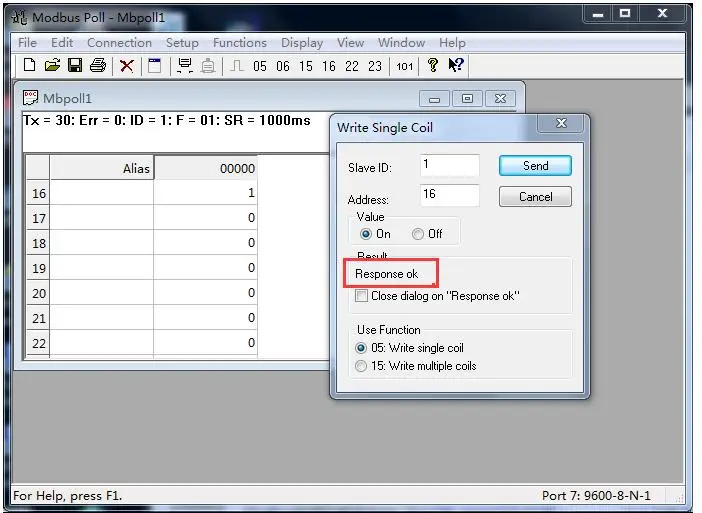The width and height of the screenshot is (702, 513).
Task: Select the On value radio button
Action: click(366, 234)
